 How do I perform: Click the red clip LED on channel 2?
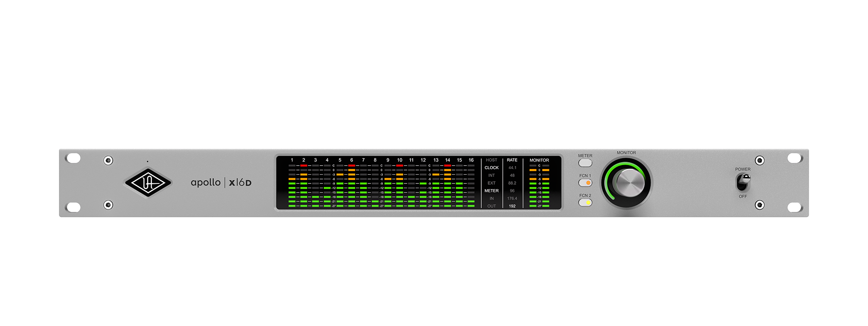pyautogui.click(x=304, y=166)
